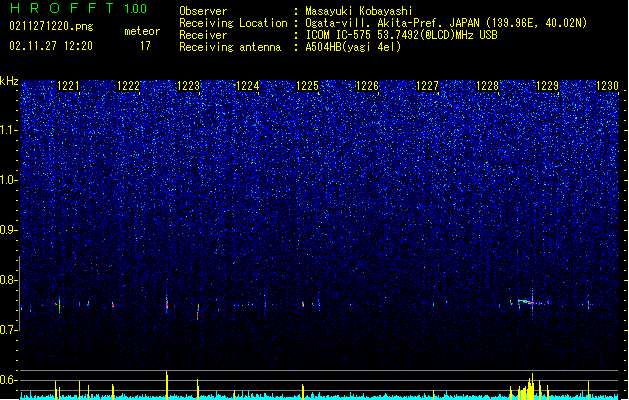Click the 1228 time marker
This screenshot has height=400, width=629.
[x=487, y=86]
